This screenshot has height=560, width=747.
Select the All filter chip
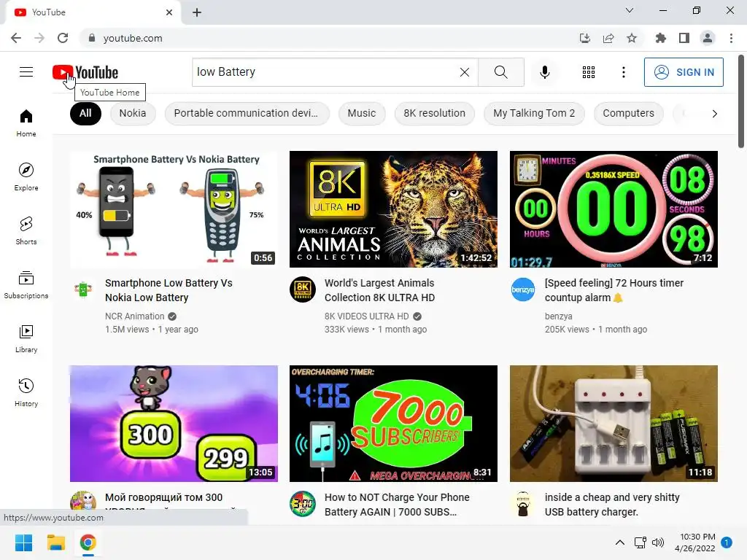pos(85,113)
